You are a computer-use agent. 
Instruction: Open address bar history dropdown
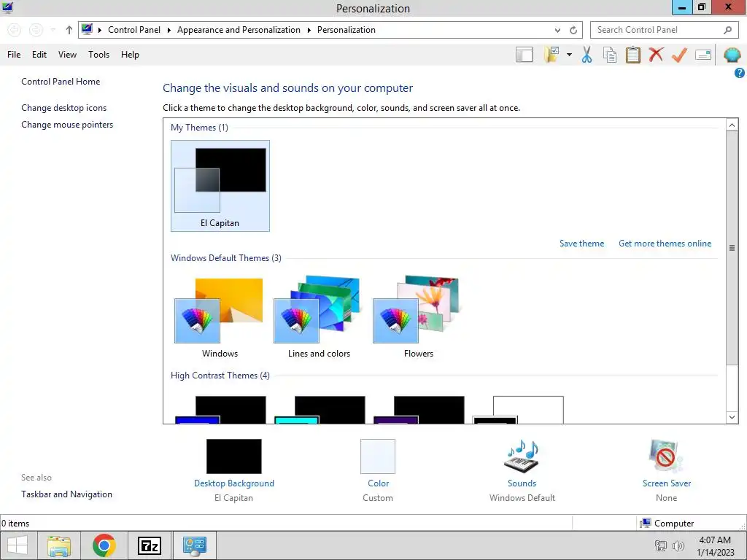point(557,30)
